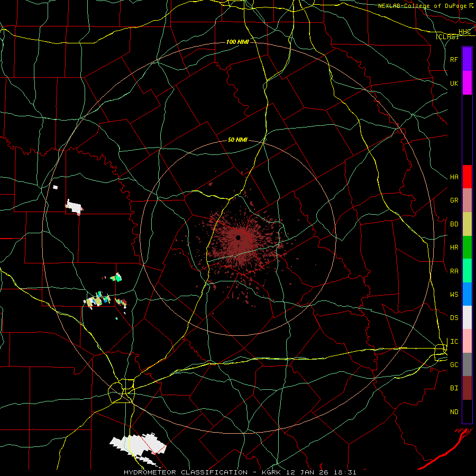Select the BD yellow legend swatch
Viewport: 476px width, 476px height.
point(467,224)
